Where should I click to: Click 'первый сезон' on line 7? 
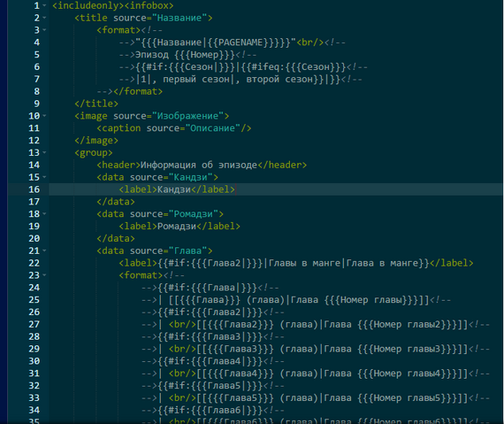click(x=196, y=79)
